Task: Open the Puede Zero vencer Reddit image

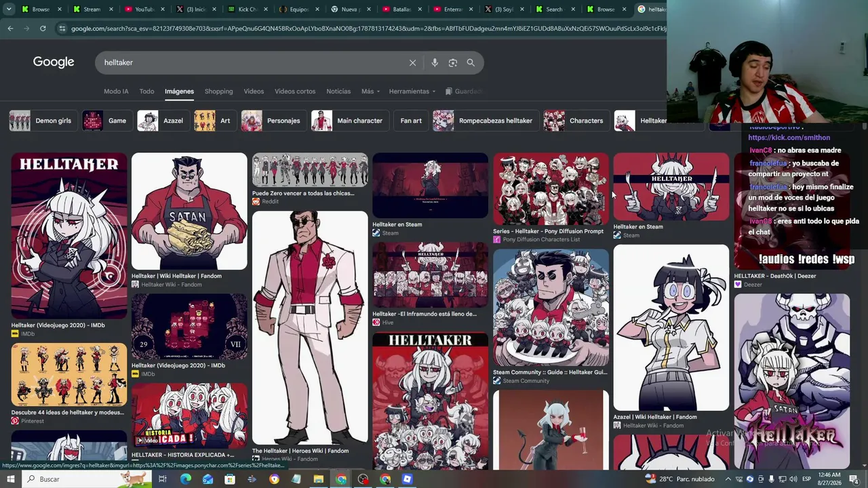Action: click(x=310, y=169)
